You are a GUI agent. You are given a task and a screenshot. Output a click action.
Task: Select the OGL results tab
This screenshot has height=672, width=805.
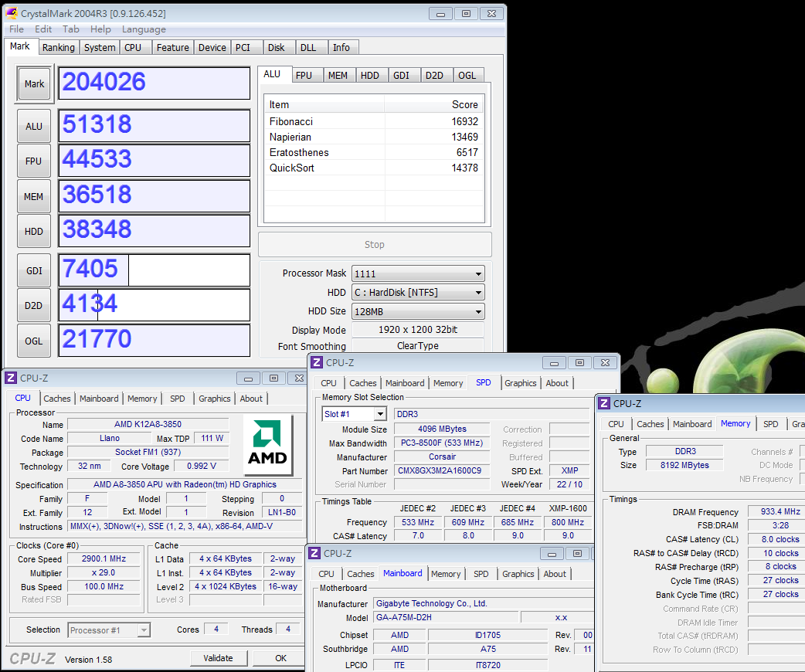click(467, 75)
